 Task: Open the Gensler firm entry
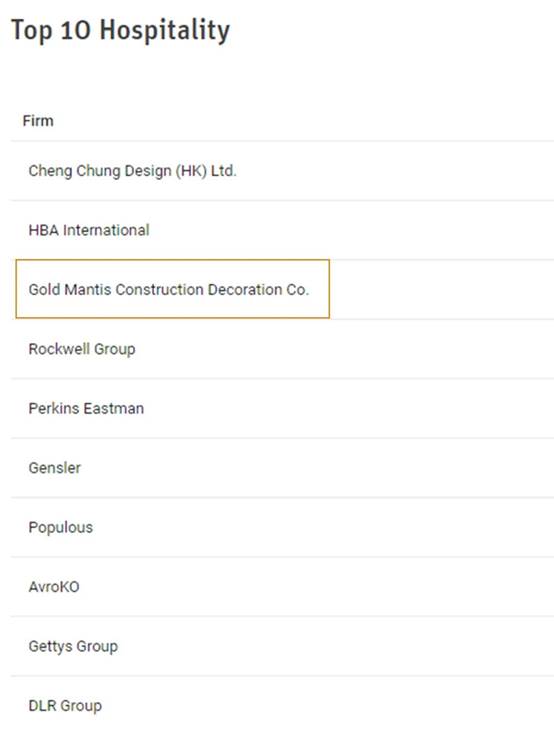[x=55, y=468]
